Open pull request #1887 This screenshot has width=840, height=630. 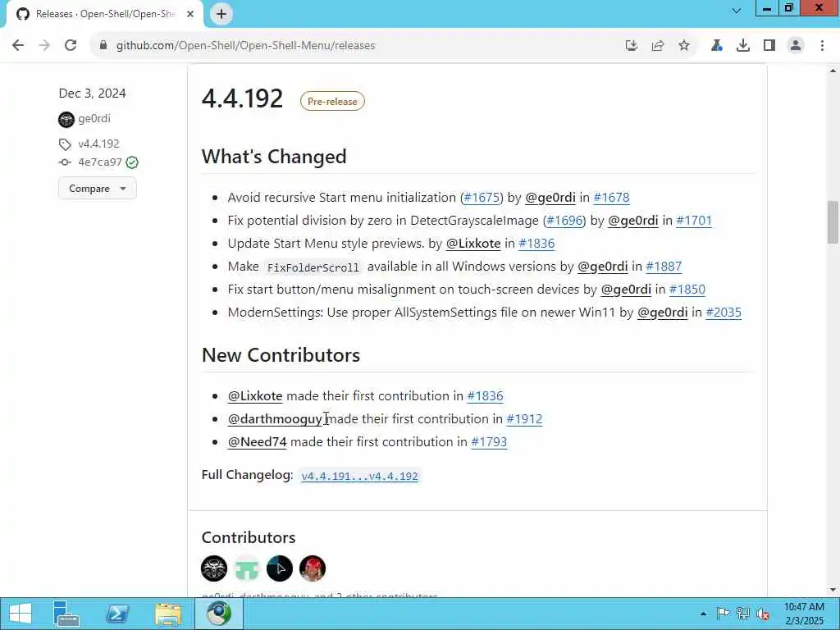tap(664, 267)
